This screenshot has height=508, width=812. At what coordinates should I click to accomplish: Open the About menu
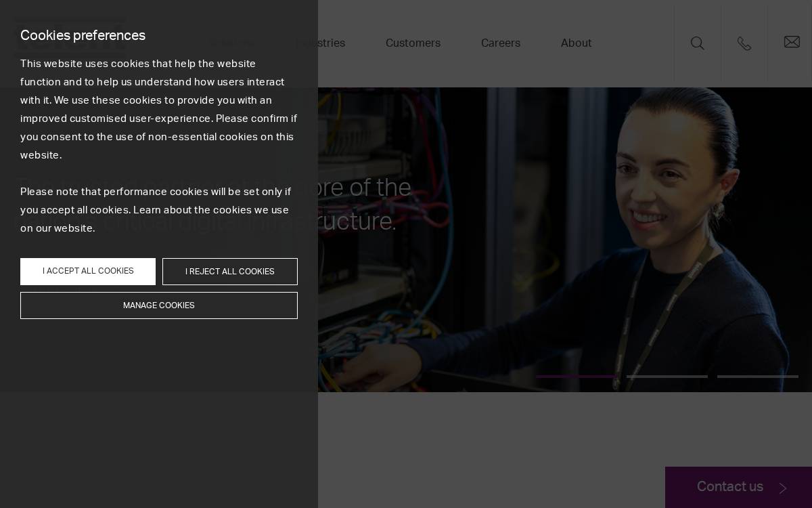pos(577,43)
